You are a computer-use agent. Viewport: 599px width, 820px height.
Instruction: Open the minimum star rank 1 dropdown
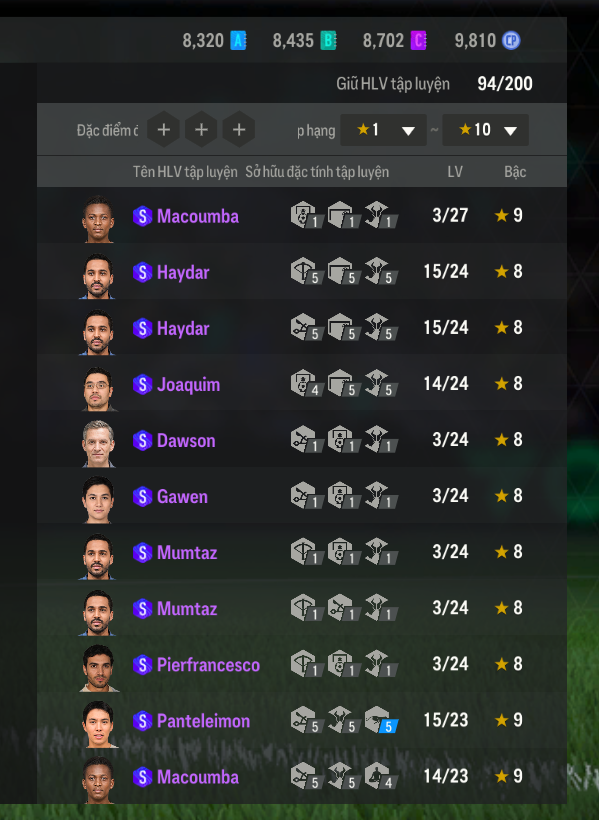[383, 130]
